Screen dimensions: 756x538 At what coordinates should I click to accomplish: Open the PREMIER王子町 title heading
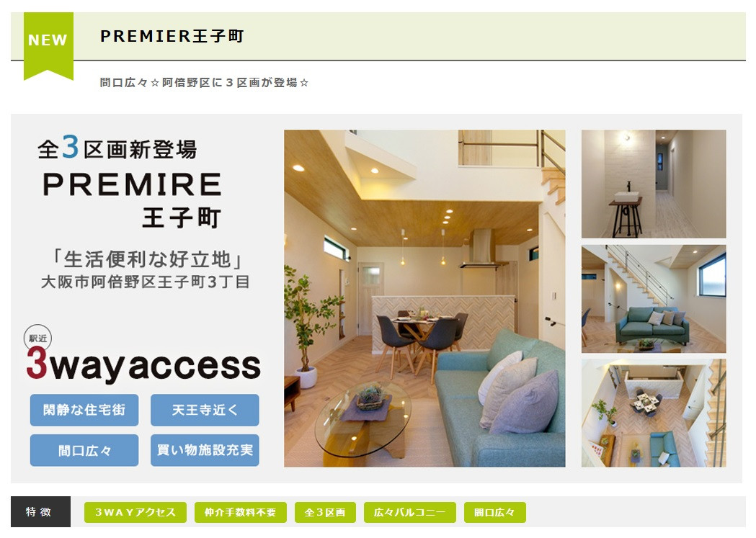[x=172, y=36]
